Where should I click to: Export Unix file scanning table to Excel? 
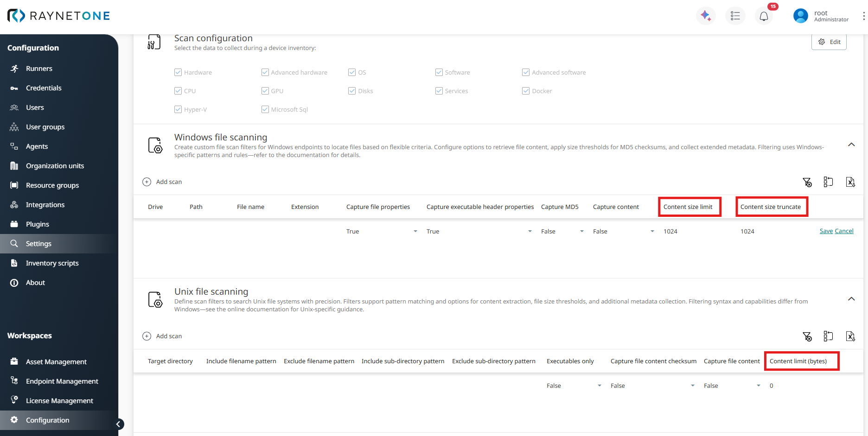point(850,336)
